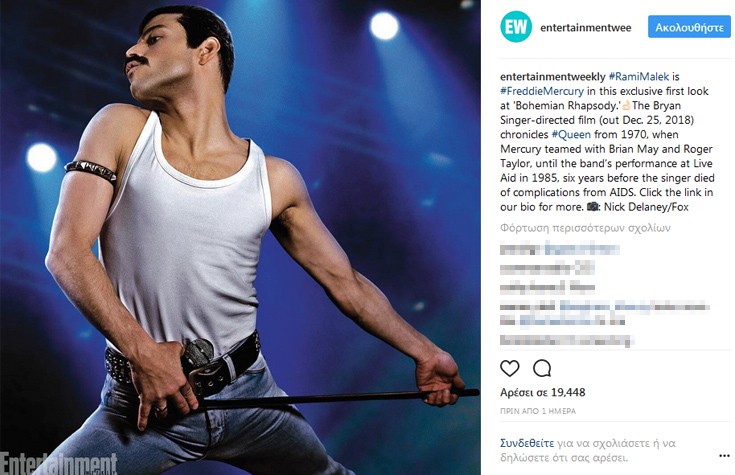The width and height of the screenshot is (735, 475).
Task: Click the camera emoji photo credit
Action: (x=593, y=207)
